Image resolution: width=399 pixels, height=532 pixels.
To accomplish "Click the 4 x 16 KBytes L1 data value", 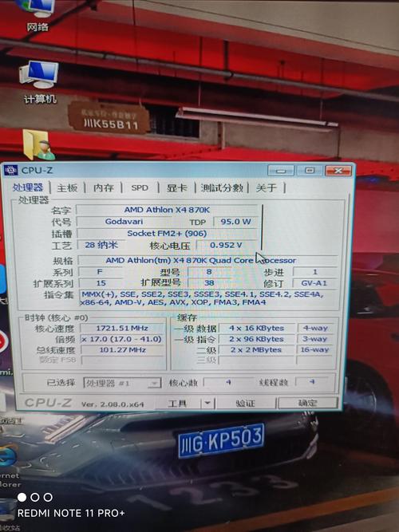I will tap(256, 328).
